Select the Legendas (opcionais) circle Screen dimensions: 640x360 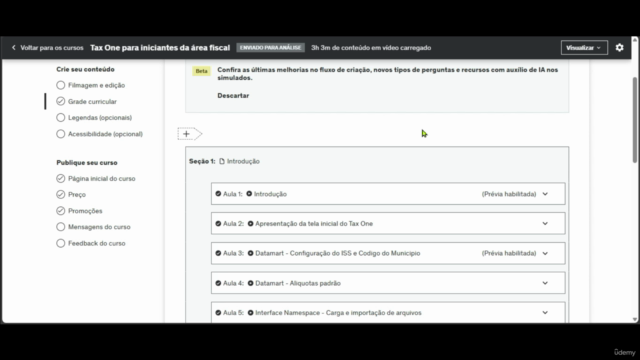coord(60,118)
